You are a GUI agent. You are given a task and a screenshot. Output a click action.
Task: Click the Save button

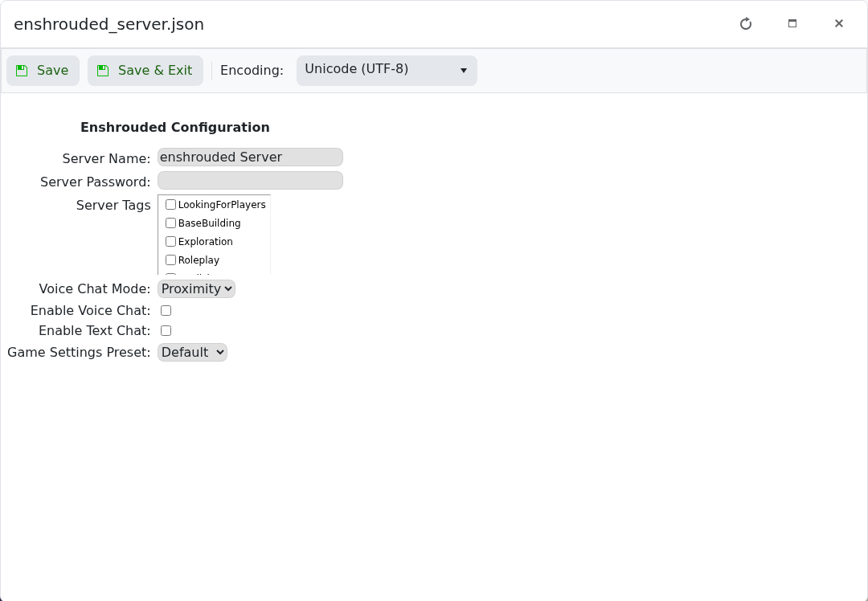[43, 71]
